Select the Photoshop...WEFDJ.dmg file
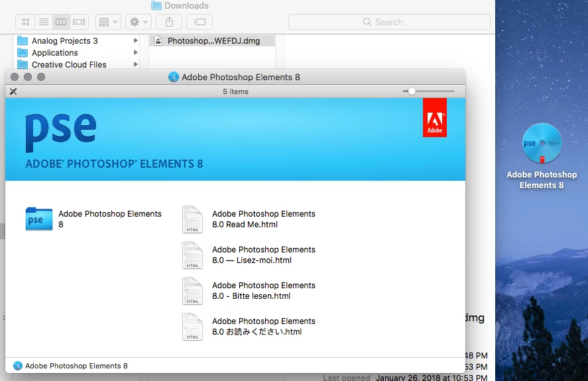Viewport: 588px width, 381px height. 212,41
